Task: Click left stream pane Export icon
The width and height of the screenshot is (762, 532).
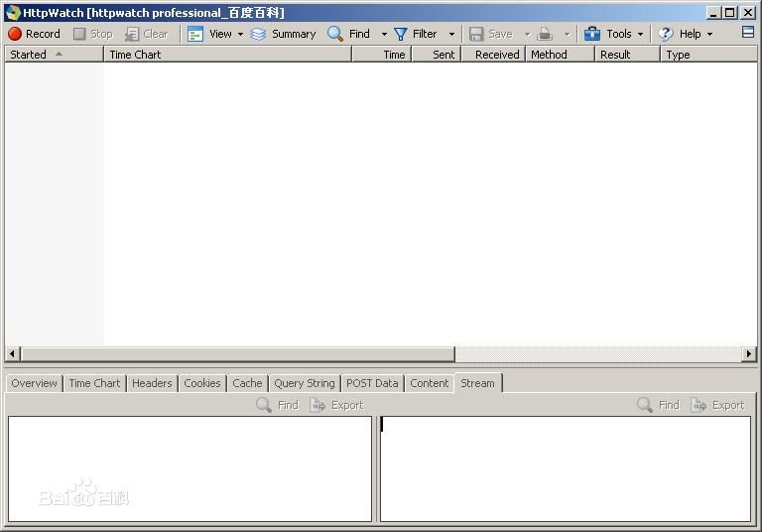Action: 317,405
